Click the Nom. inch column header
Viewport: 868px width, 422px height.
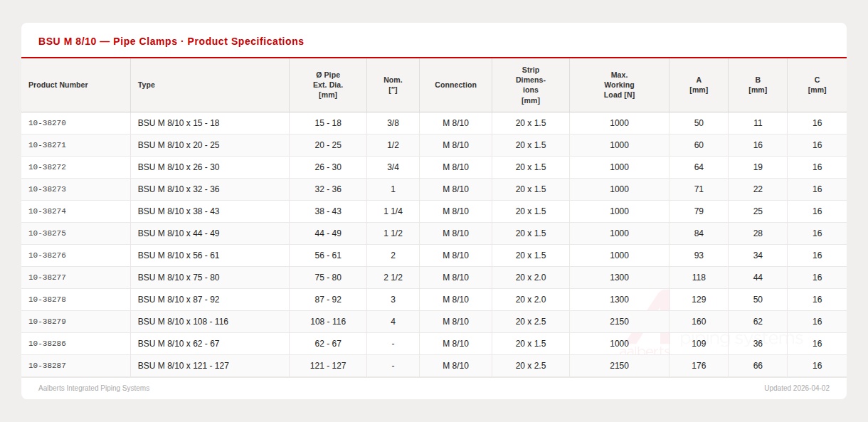point(393,85)
